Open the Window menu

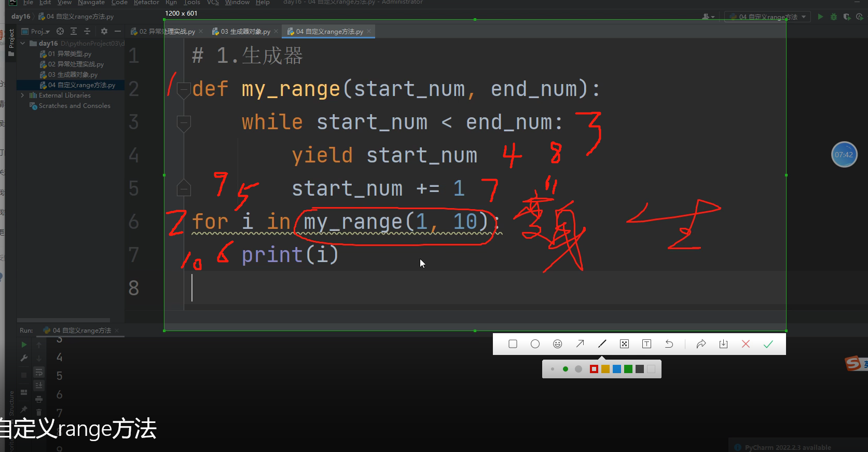237,3
